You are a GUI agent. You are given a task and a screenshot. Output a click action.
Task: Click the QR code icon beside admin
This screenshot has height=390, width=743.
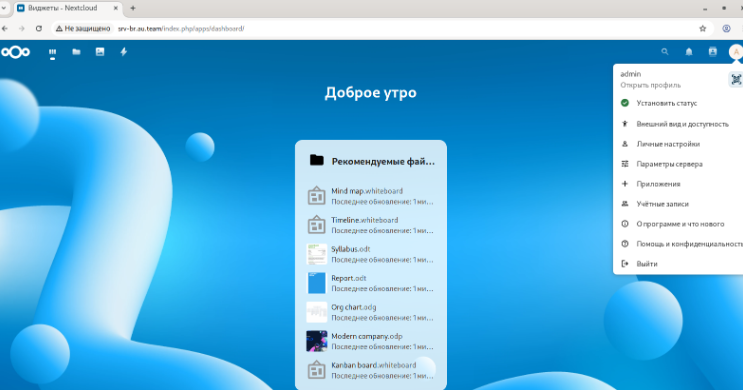pyautogui.click(x=735, y=79)
